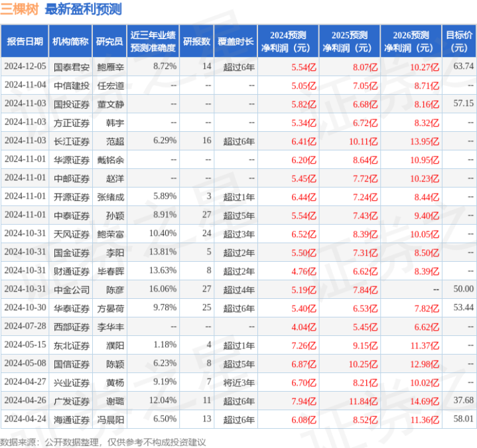Click target price 58.01
The width and height of the screenshot is (477, 448).
pos(463,419)
